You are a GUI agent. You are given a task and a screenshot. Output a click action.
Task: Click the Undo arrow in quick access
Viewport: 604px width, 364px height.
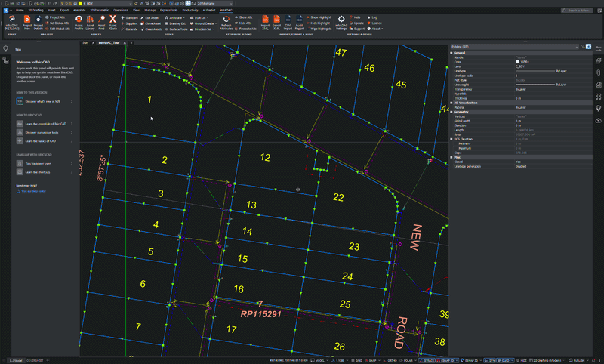click(49, 3)
